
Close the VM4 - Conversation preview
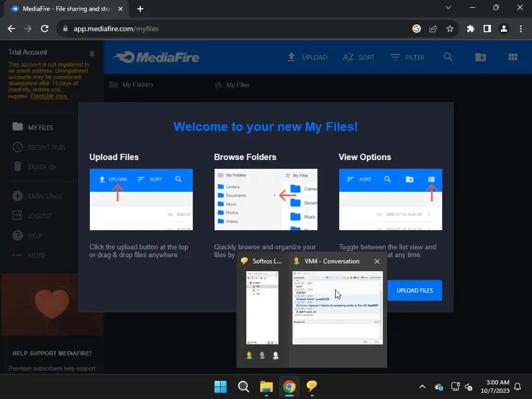[x=377, y=261]
